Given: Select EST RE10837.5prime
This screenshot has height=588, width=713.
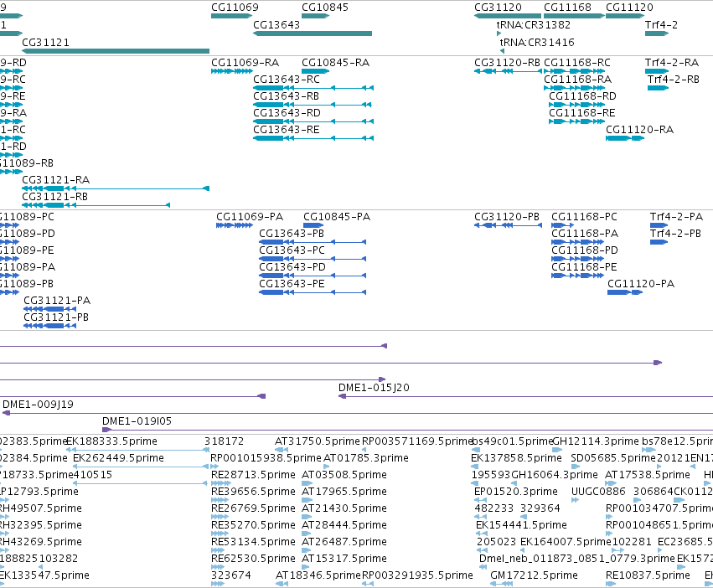Looking at the screenshot, I should (648, 575).
